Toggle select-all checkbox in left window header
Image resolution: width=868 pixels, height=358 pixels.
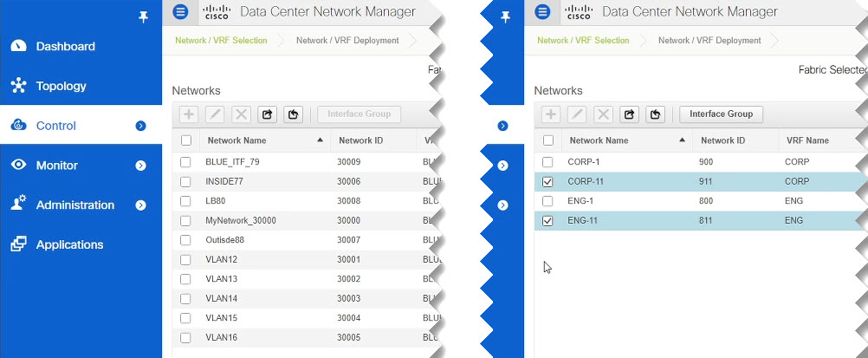(x=186, y=140)
